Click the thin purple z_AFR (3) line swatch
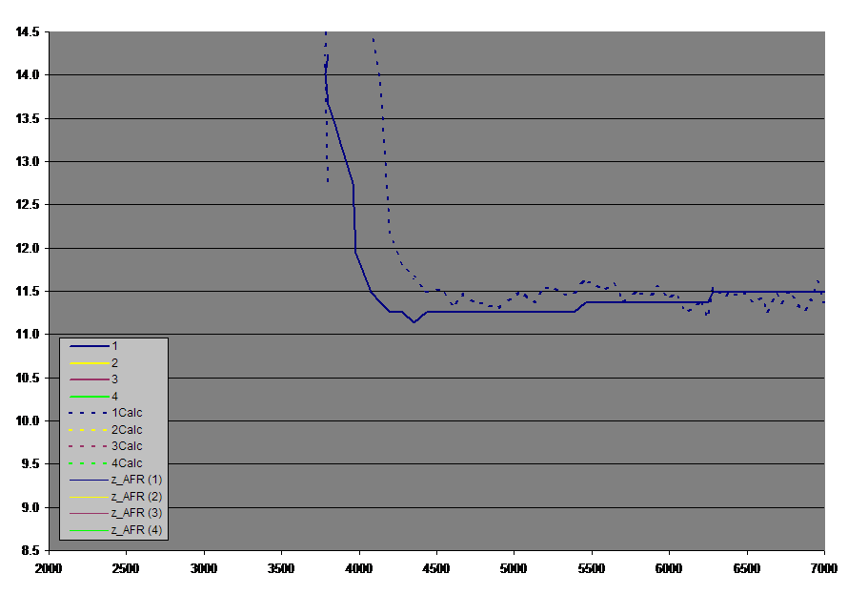The height and width of the screenshot is (594, 868). (x=85, y=513)
